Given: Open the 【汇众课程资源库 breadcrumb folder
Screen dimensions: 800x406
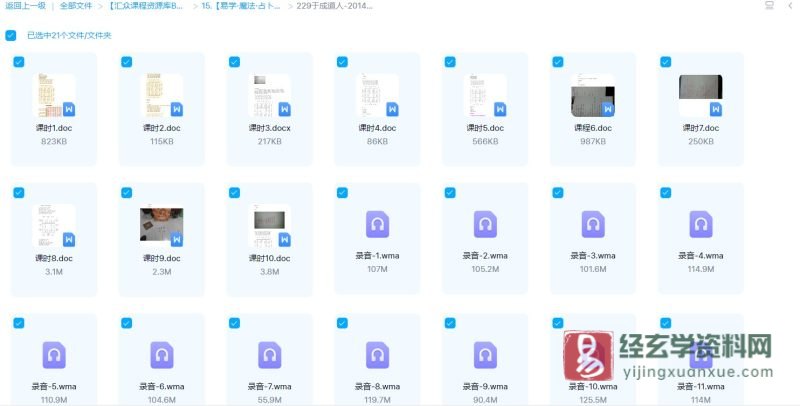Looking at the screenshot, I should (x=146, y=6).
